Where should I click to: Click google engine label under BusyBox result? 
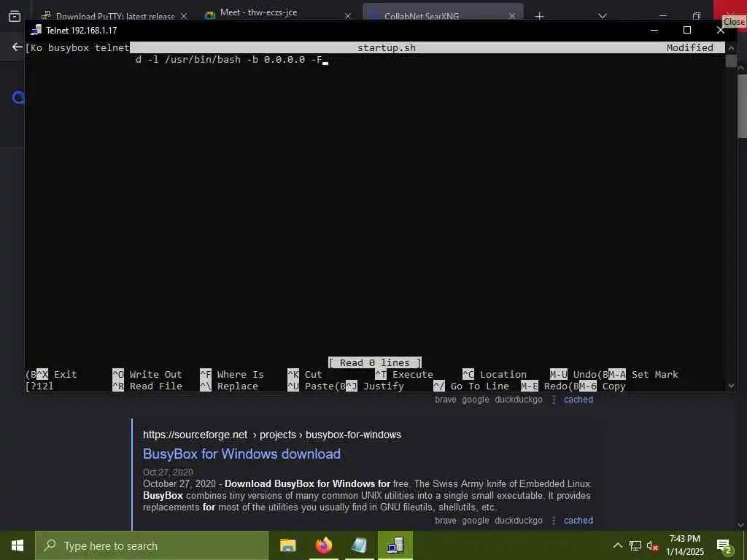pyautogui.click(x=476, y=521)
